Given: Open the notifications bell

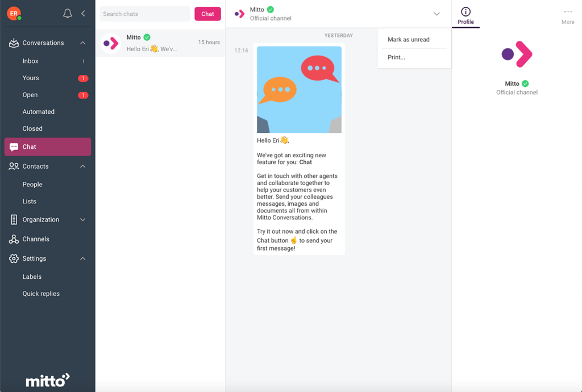Looking at the screenshot, I should tap(67, 14).
